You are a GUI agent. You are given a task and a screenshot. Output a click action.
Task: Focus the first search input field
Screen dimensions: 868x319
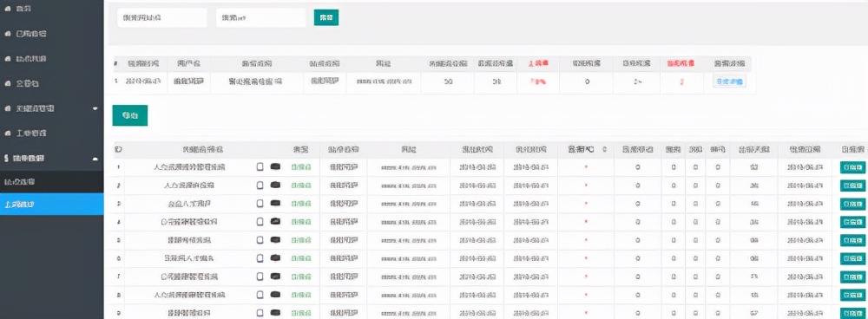tap(162, 17)
